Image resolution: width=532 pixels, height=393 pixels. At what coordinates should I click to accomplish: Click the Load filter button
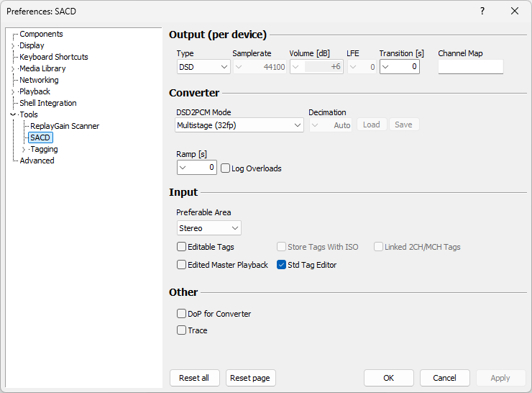click(372, 125)
